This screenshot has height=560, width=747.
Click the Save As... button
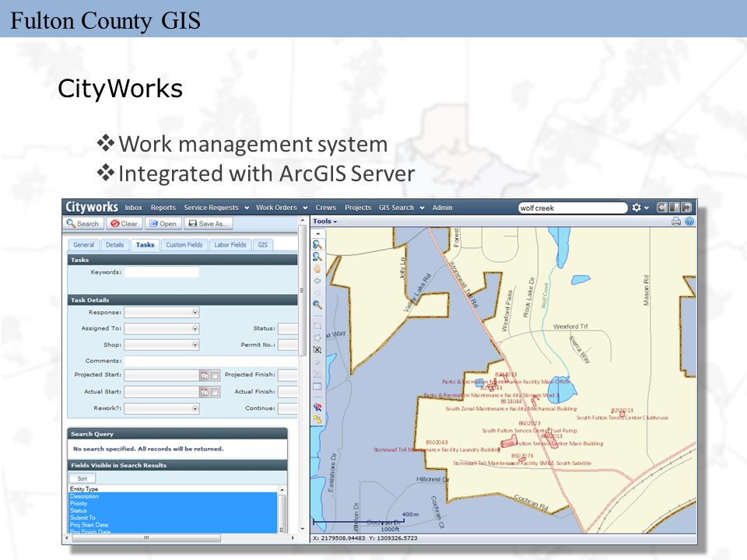pyautogui.click(x=209, y=223)
